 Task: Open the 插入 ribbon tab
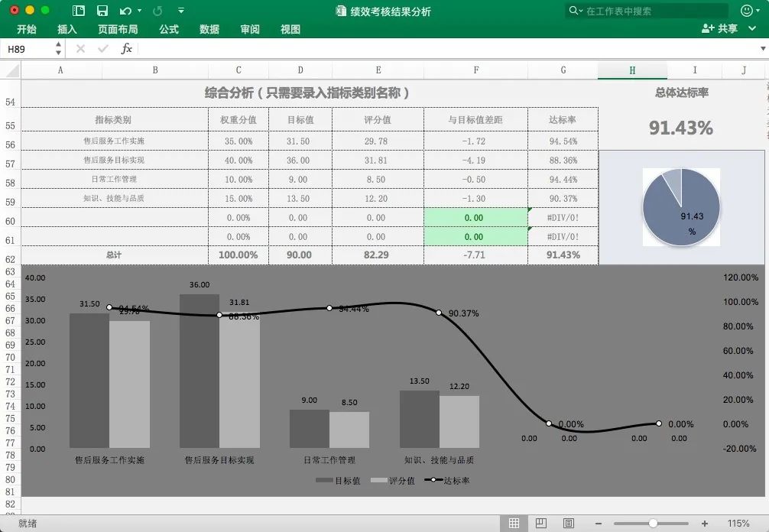tap(67, 29)
